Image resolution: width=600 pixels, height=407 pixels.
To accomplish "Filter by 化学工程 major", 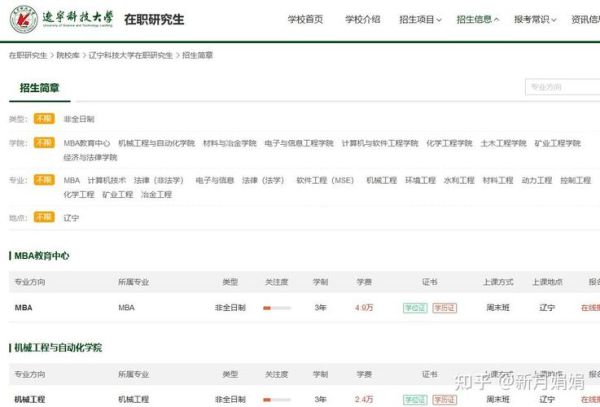I will pyautogui.click(x=79, y=195).
